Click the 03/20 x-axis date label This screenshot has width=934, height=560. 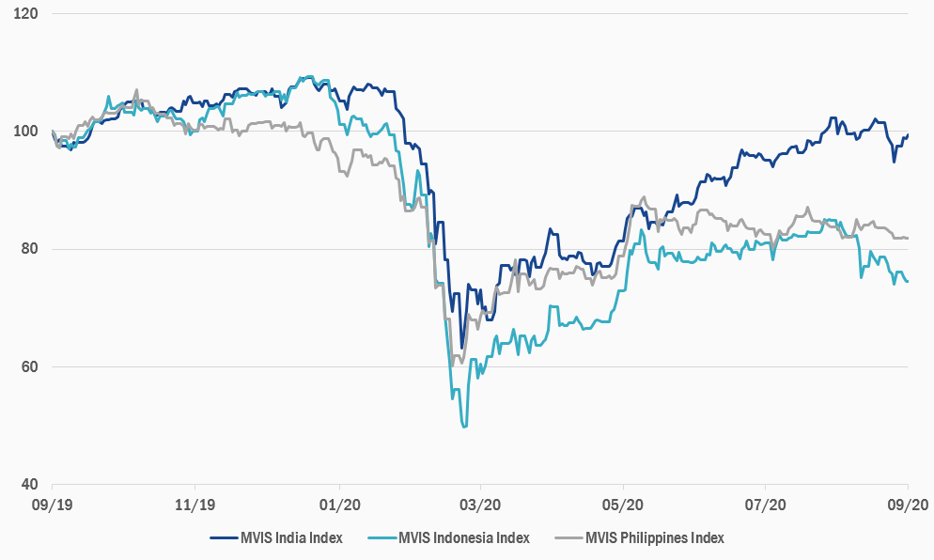pos(480,504)
